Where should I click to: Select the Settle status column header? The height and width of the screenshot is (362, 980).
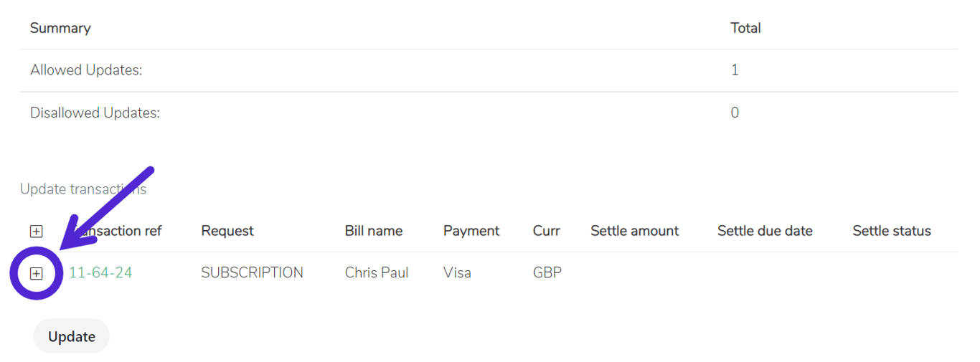(x=892, y=231)
